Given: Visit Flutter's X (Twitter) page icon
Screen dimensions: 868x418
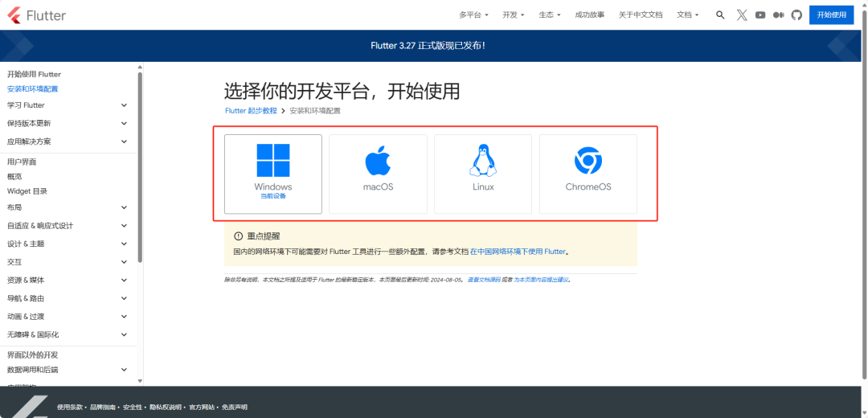Looking at the screenshot, I should (x=742, y=15).
